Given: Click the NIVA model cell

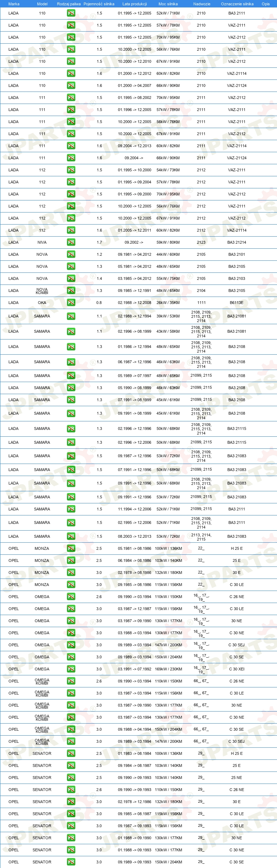Looking at the screenshot, I should click(42, 242).
